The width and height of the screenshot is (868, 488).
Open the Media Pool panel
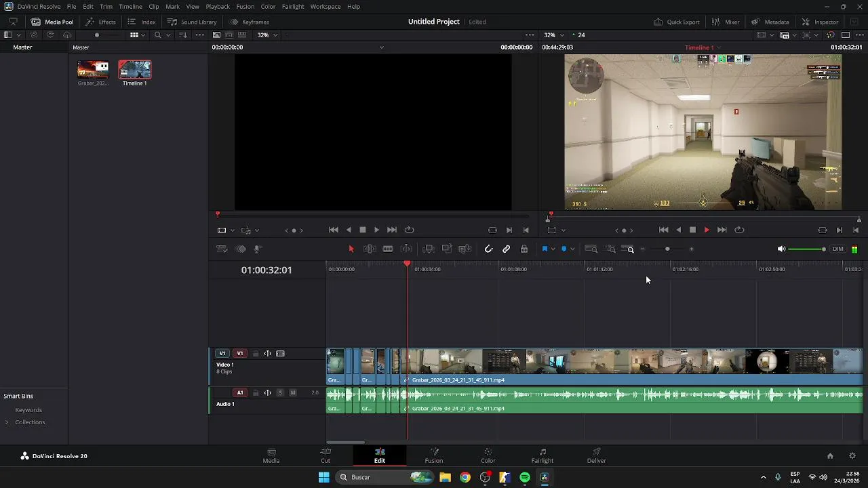tap(52, 22)
